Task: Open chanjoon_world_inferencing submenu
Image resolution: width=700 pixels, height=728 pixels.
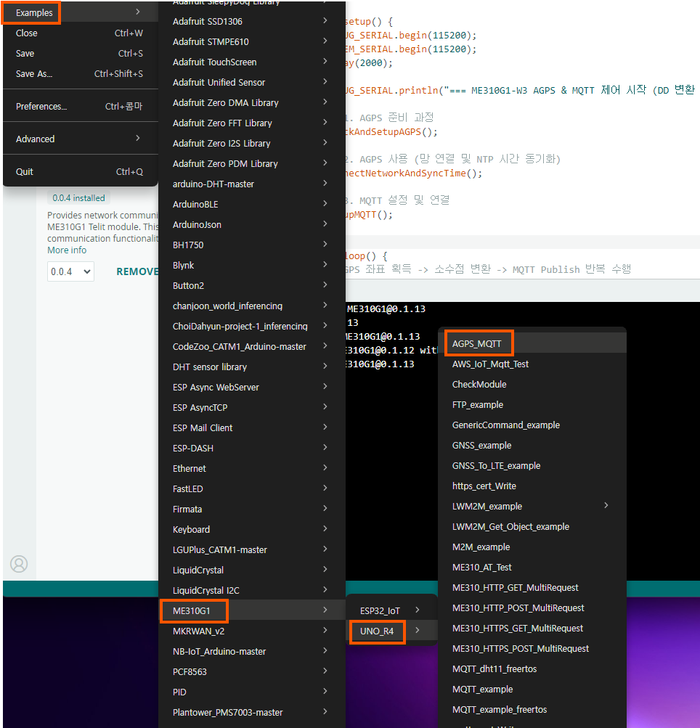Action: (x=252, y=306)
